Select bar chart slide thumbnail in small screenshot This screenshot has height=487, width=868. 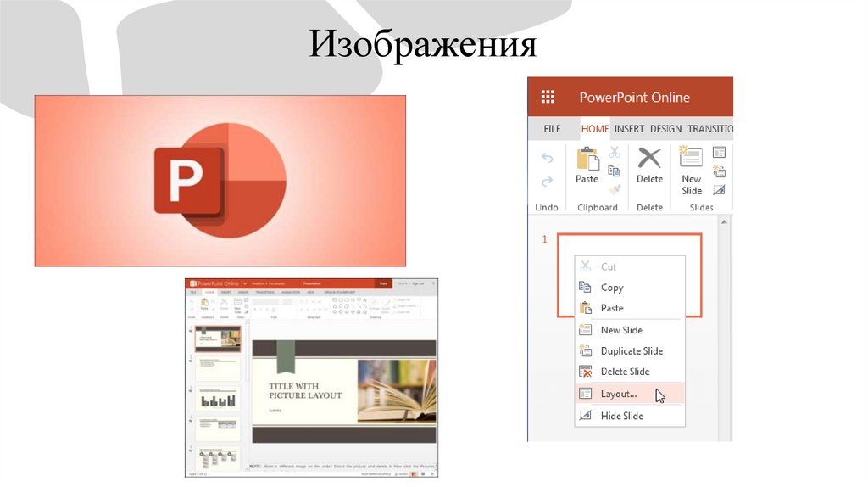pos(218,399)
